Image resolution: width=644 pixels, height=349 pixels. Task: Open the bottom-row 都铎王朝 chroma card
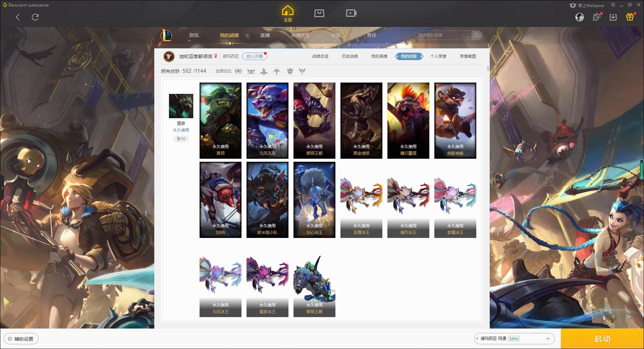(314, 279)
